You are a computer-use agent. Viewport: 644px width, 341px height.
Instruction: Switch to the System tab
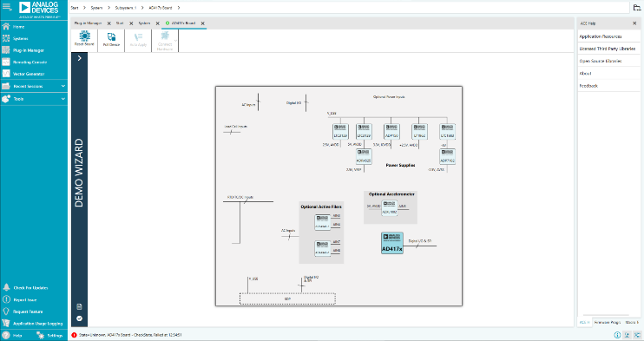click(x=144, y=23)
